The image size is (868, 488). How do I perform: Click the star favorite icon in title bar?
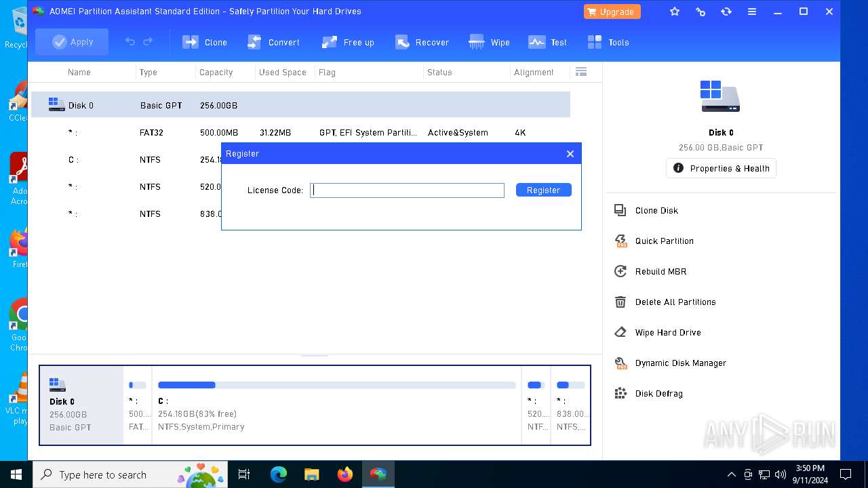click(675, 12)
